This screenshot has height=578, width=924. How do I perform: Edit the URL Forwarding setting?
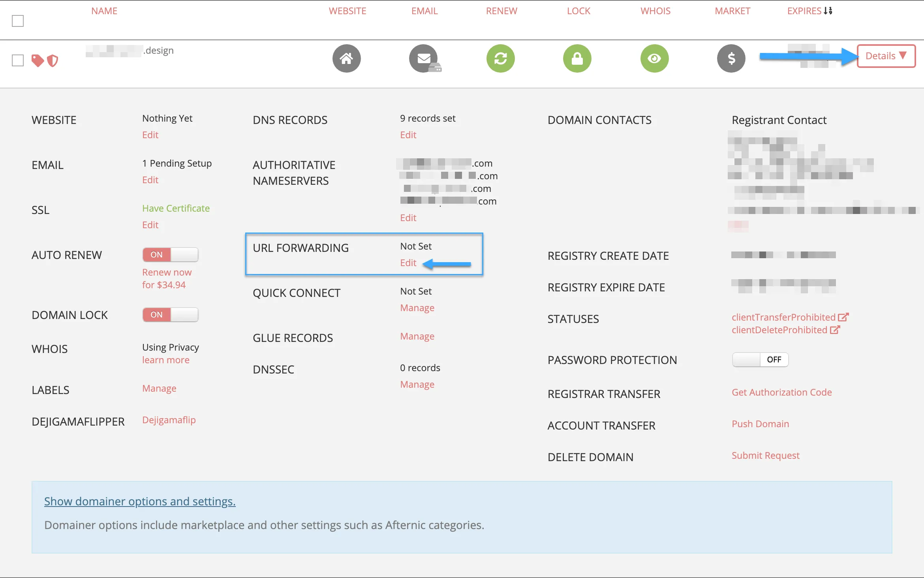[408, 263]
